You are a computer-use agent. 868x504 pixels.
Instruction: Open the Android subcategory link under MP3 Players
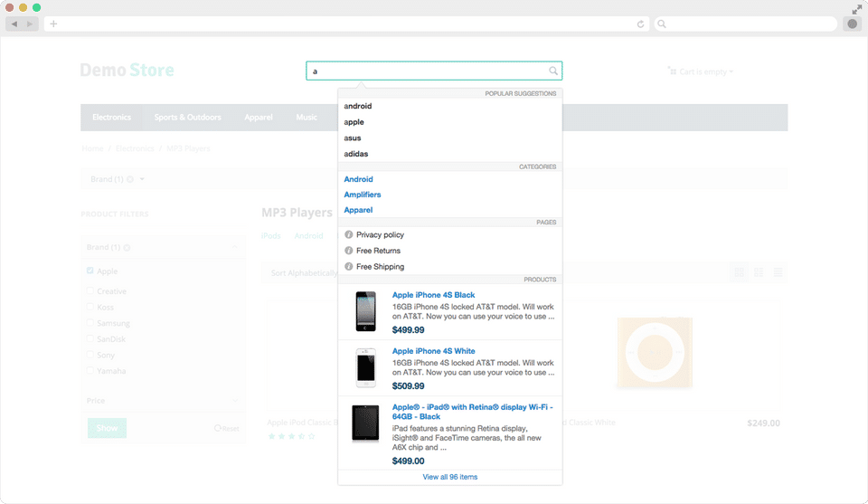308,235
